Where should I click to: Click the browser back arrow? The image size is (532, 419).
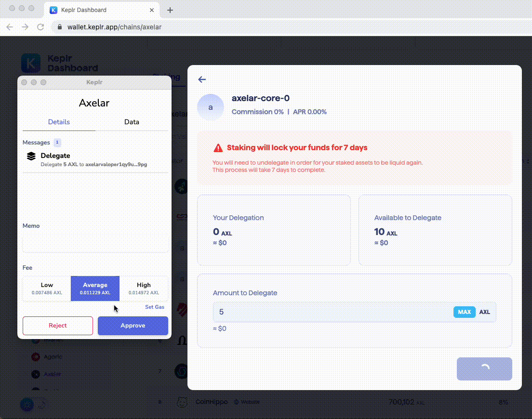click(10, 27)
